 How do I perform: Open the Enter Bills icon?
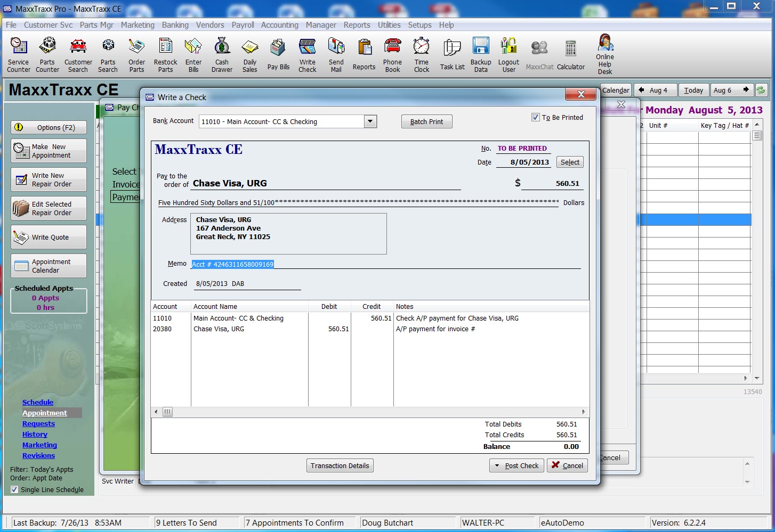pyautogui.click(x=193, y=55)
